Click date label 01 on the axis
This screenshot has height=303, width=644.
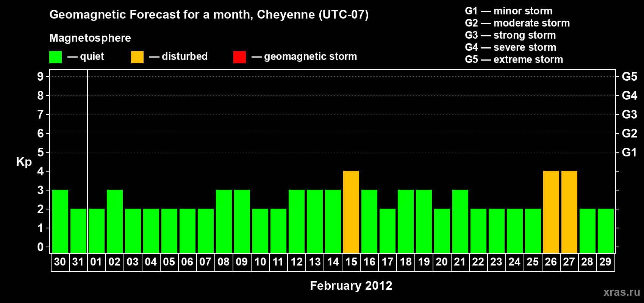[96, 262]
